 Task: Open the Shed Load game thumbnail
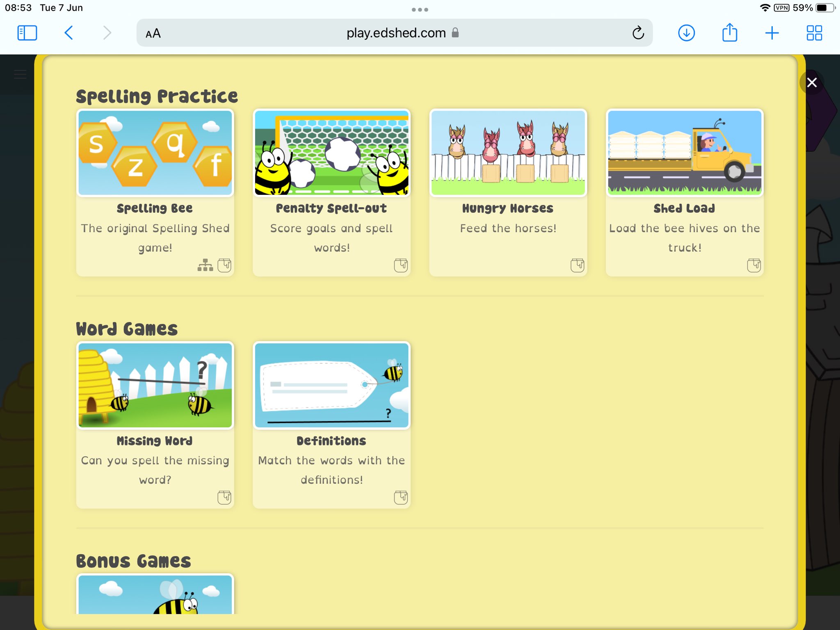685,153
